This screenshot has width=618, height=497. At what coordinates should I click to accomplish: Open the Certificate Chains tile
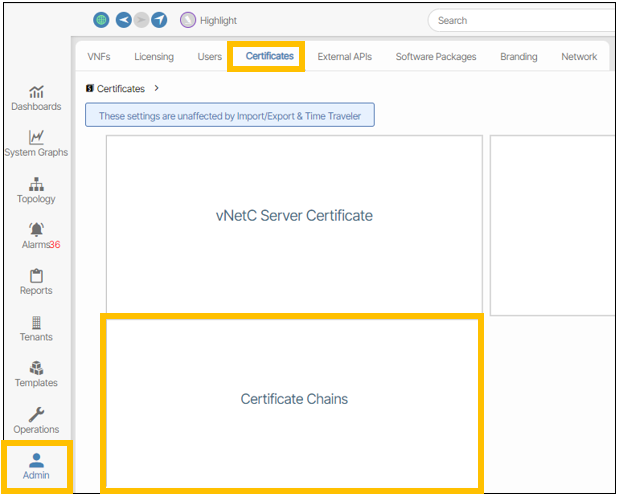[294, 400]
